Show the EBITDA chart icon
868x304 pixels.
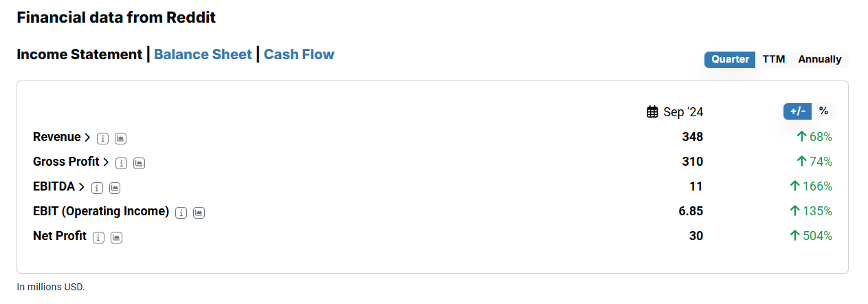(115, 188)
